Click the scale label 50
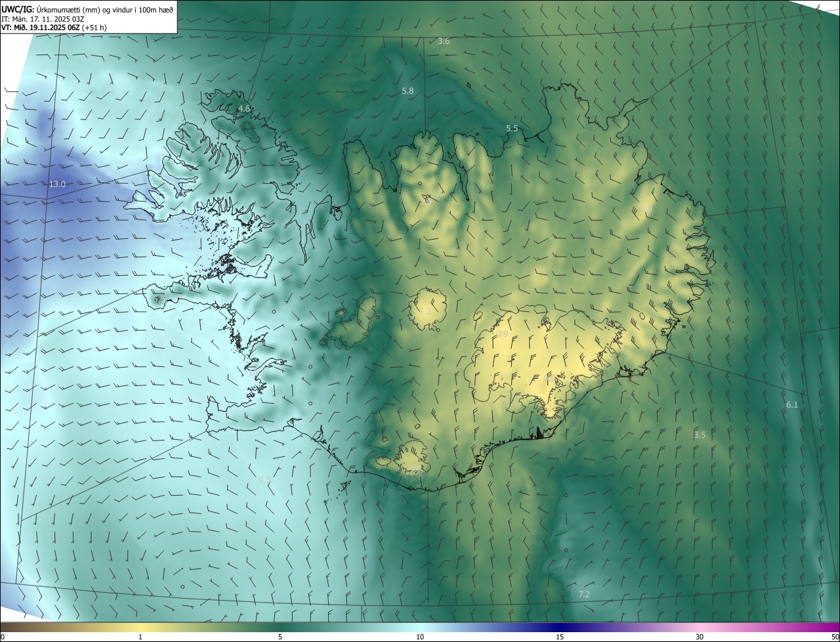 pos(835,637)
